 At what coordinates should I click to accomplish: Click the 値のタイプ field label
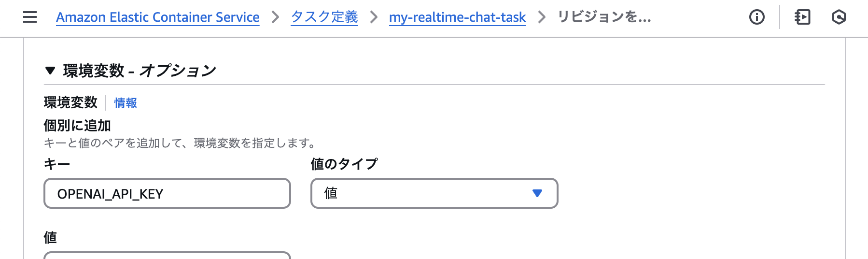344,164
